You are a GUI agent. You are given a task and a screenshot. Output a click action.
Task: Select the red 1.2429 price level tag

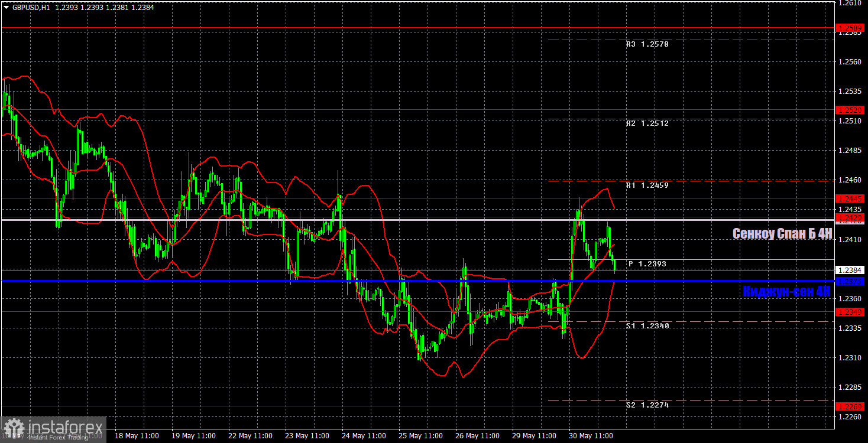pyautogui.click(x=850, y=218)
